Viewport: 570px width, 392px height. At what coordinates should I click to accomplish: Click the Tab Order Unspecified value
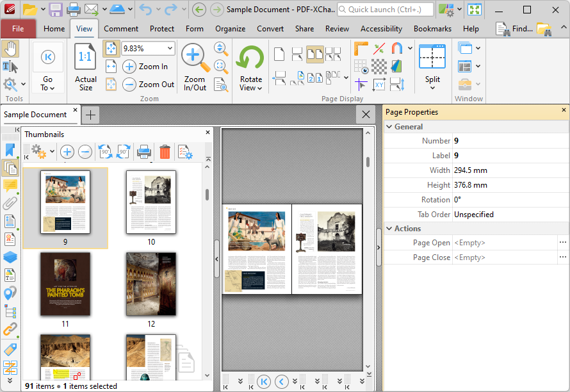point(474,215)
